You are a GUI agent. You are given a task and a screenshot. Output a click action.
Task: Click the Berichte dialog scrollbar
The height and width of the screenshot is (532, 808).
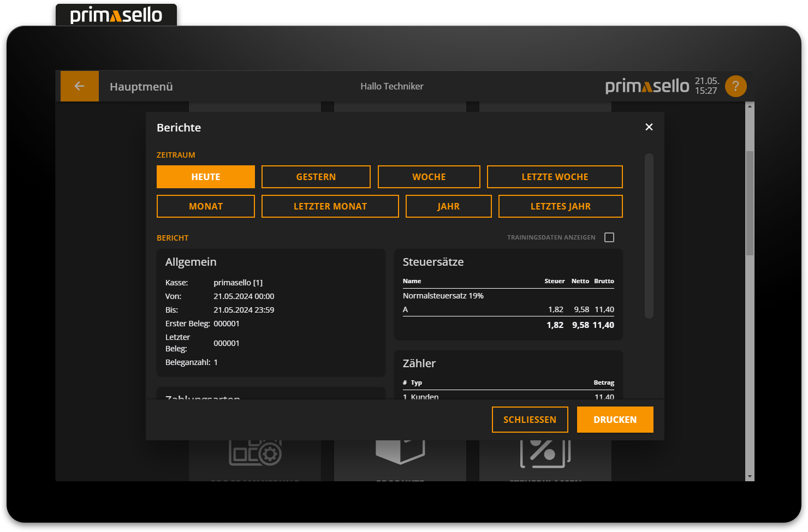(x=649, y=236)
